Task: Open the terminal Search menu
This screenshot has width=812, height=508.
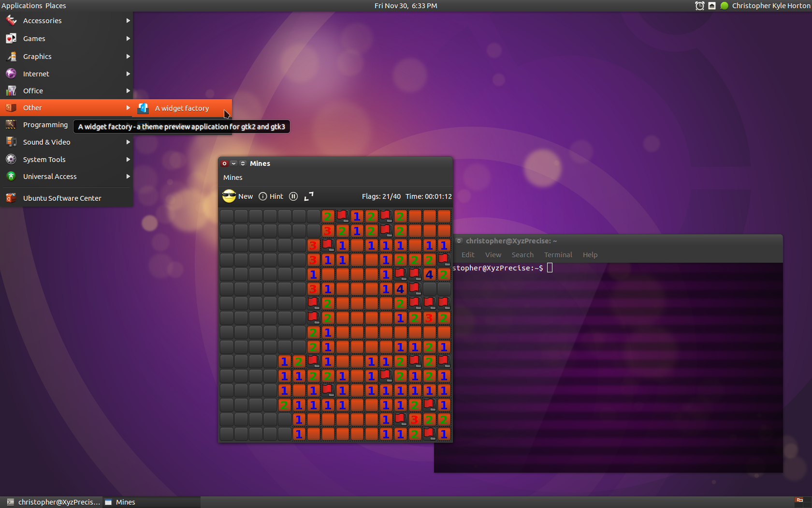Action: click(522, 255)
